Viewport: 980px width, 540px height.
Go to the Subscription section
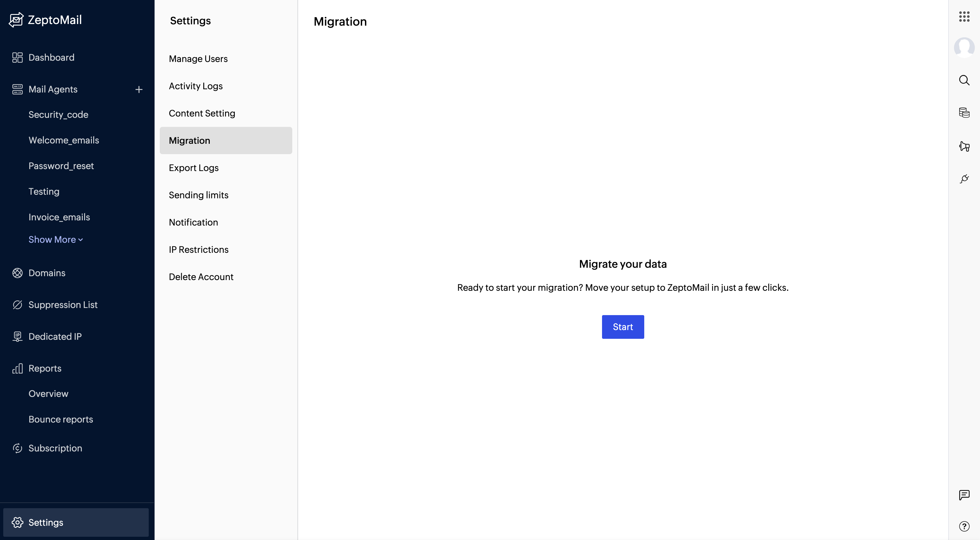[55, 448]
